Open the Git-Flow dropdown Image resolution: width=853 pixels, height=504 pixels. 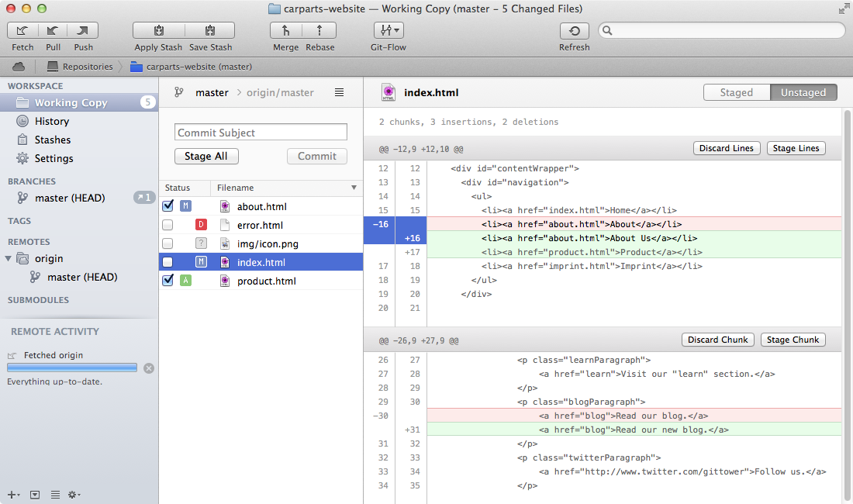[389, 30]
